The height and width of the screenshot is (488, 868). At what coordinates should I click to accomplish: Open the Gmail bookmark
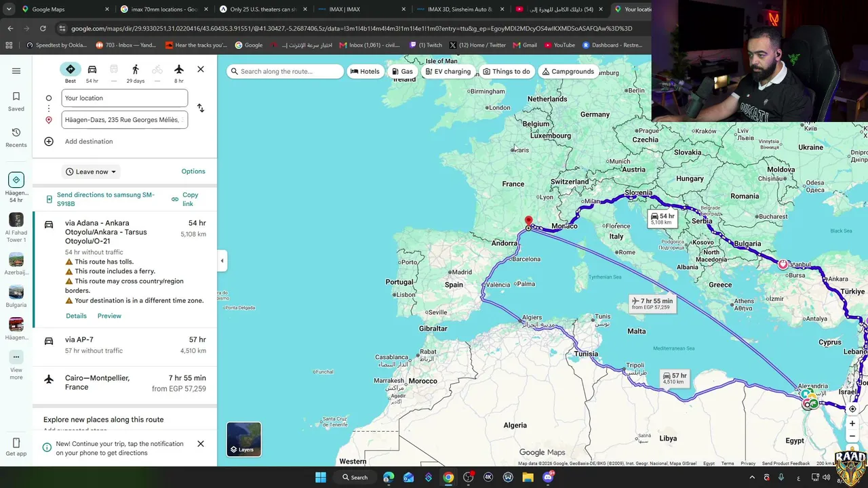pyautogui.click(x=525, y=45)
